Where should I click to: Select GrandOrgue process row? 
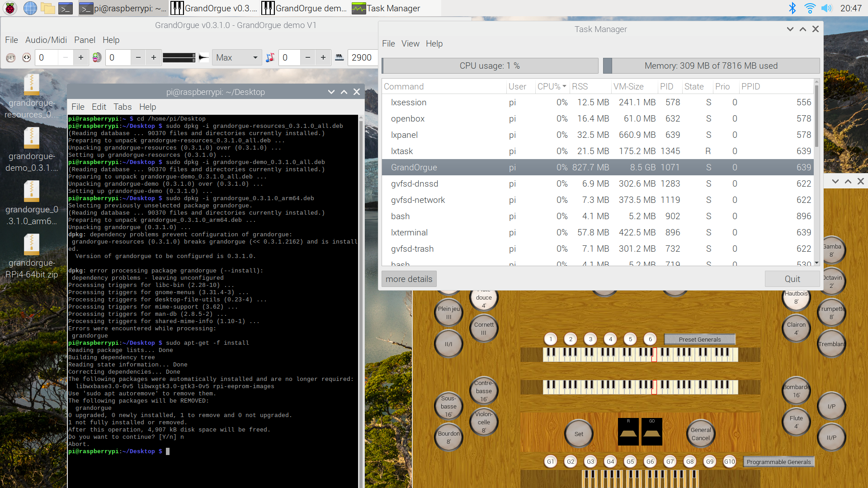[x=598, y=167]
